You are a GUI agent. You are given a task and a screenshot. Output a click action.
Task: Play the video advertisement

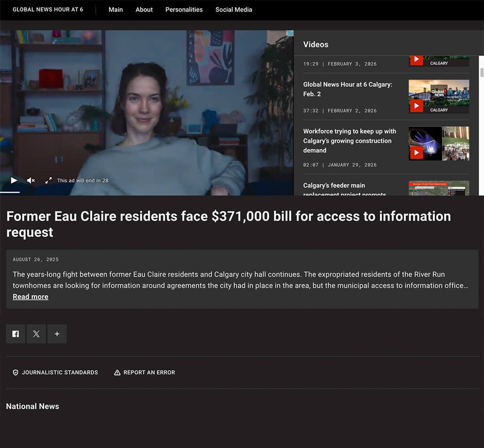[x=14, y=181]
